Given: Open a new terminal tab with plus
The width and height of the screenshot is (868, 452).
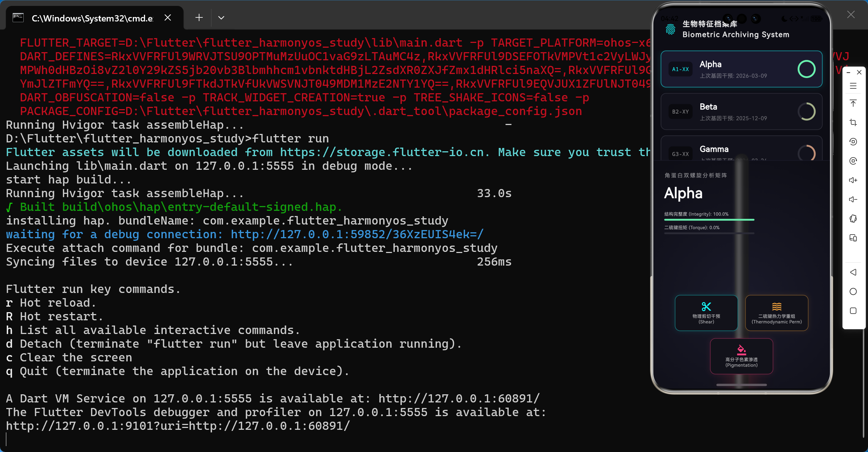Looking at the screenshot, I should [x=199, y=18].
